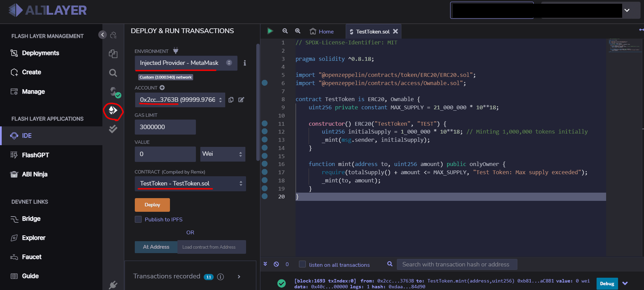Open the Plugin Manager plug icon

[x=113, y=284]
